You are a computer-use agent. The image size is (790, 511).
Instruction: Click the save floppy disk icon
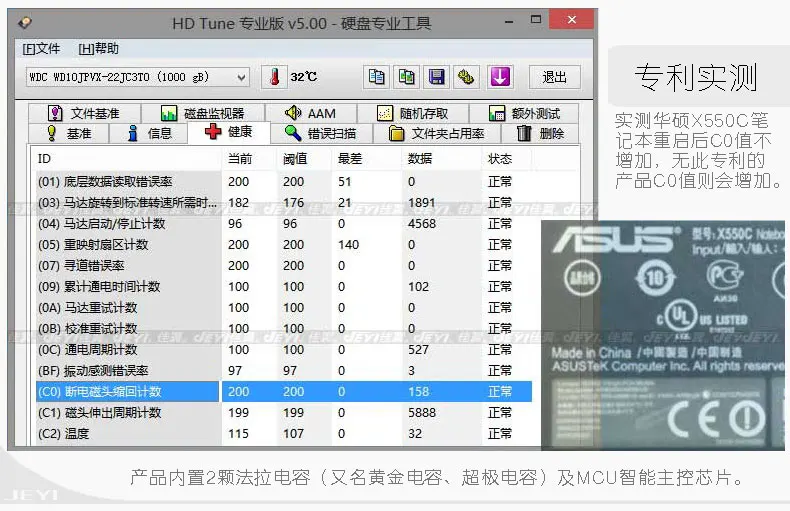click(436, 77)
